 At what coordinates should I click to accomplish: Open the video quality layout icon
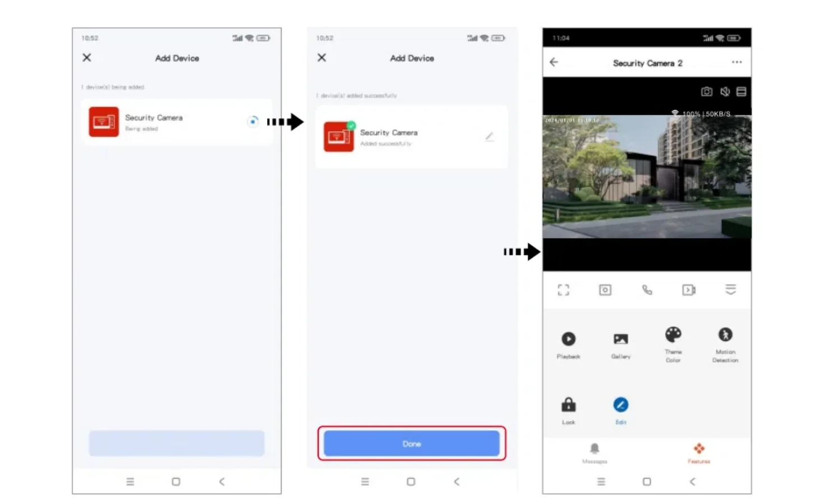coord(741,91)
